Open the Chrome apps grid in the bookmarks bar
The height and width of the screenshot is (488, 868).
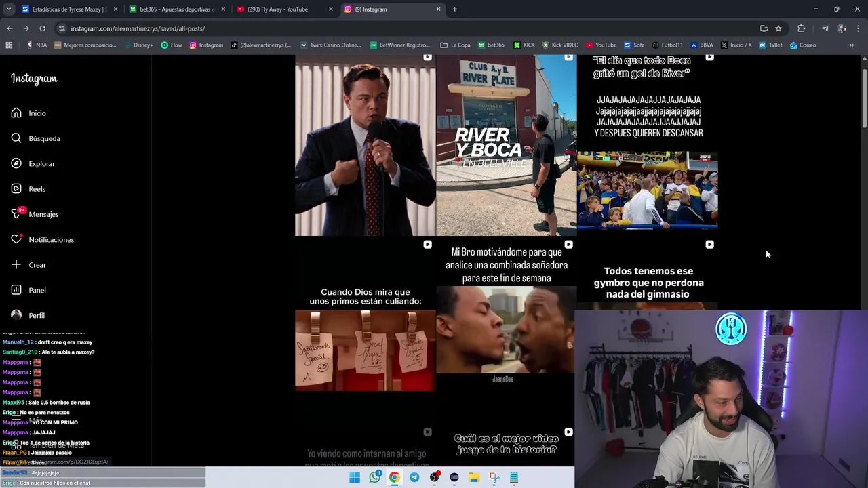[x=9, y=45]
